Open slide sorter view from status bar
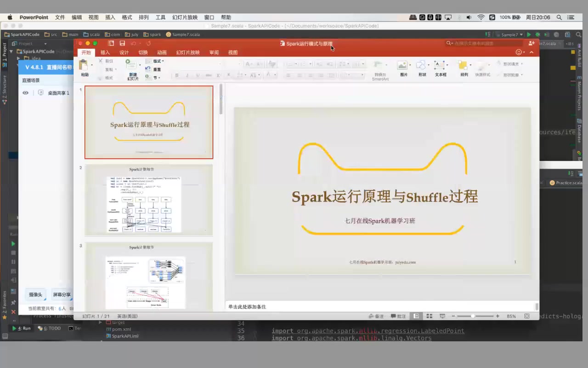 tap(429, 316)
